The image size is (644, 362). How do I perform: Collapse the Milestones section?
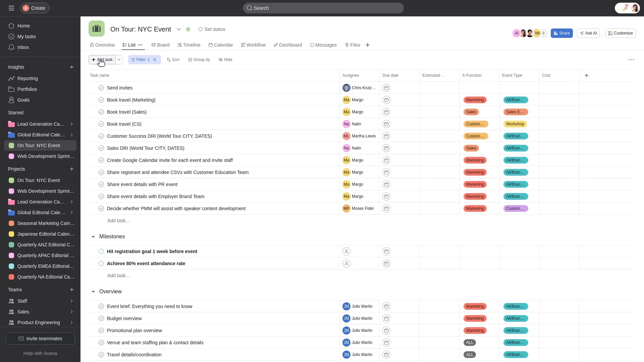(x=93, y=236)
